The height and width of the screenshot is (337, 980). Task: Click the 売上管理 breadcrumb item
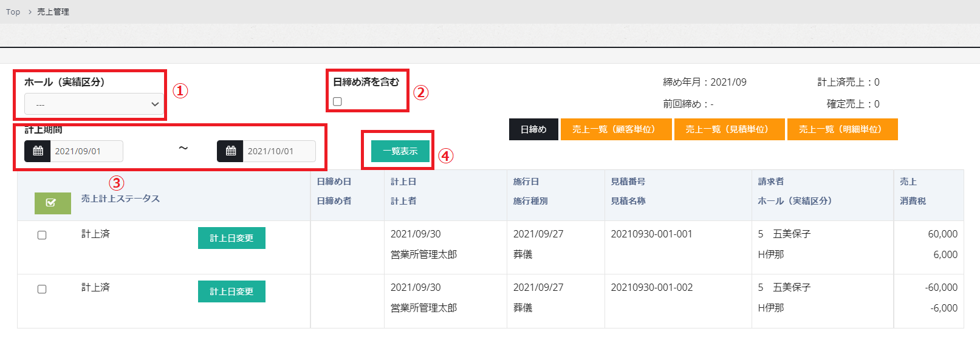point(53,12)
